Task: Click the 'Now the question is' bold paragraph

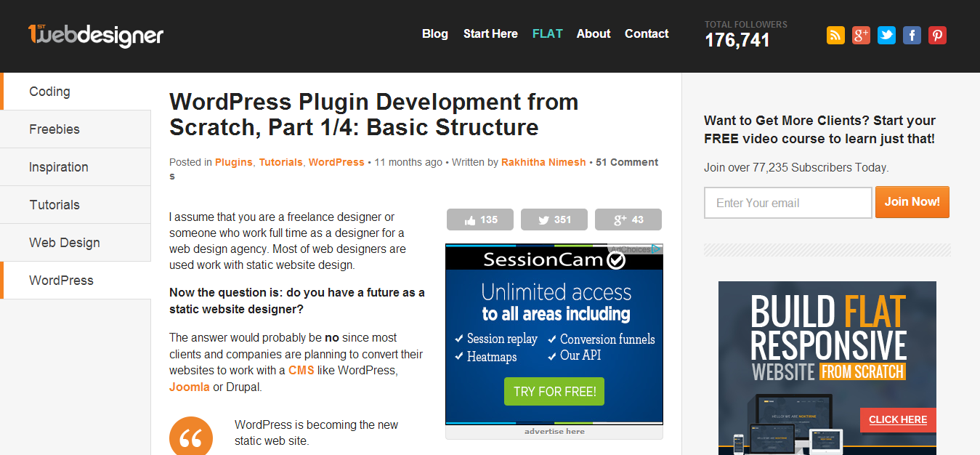Action: coord(297,301)
